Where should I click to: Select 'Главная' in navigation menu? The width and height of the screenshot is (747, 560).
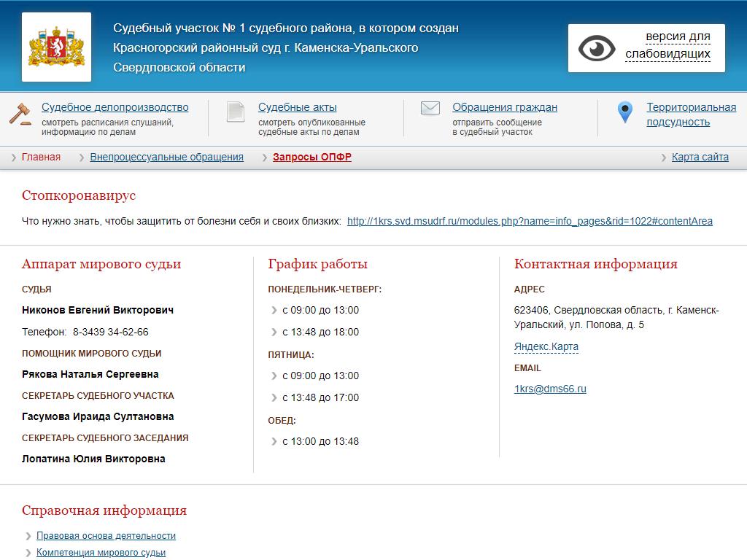coord(41,157)
